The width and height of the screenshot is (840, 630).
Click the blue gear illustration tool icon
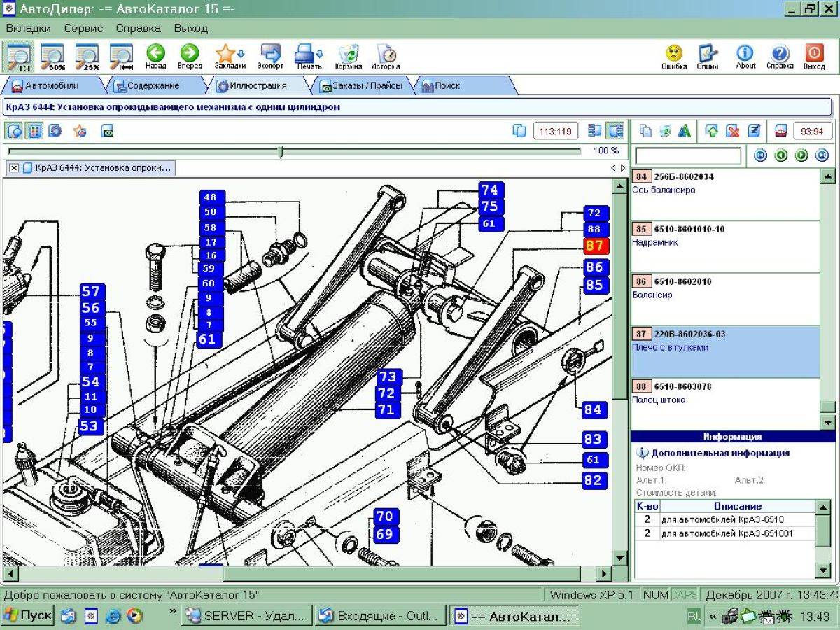tap(55, 131)
